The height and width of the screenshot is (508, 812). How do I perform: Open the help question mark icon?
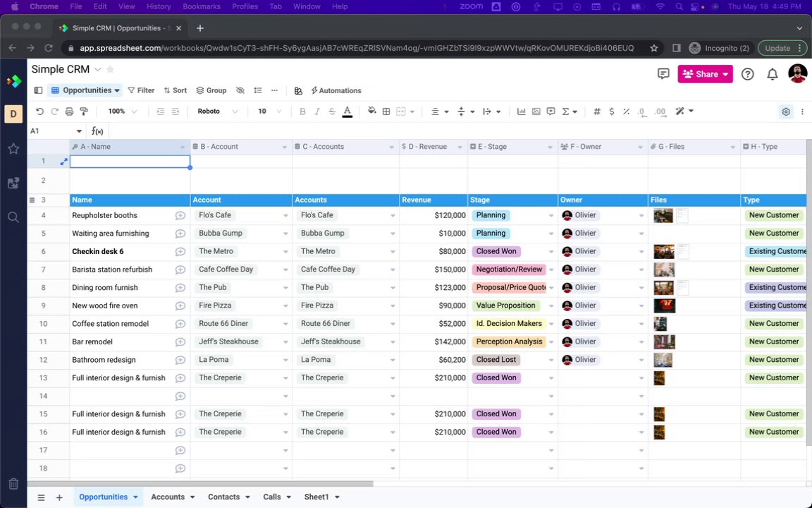(x=747, y=74)
